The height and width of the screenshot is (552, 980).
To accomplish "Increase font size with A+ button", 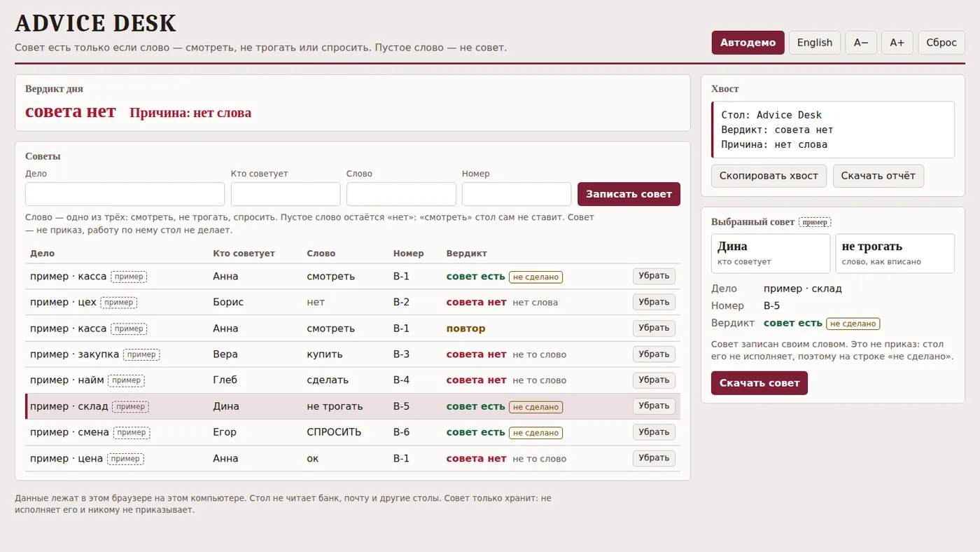I will coord(897,43).
